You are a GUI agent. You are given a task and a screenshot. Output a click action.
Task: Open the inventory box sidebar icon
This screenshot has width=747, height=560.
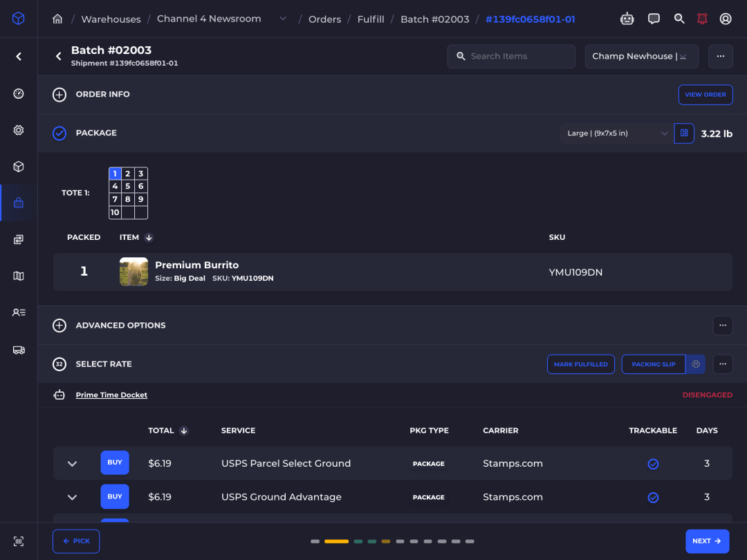pyautogui.click(x=19, y=167)
